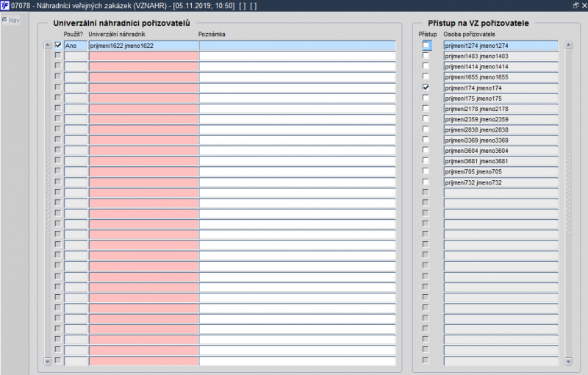Viewport: 588px width, 375px height.
Task: Select person prijmeni1414 jmeno1414
Action: click(x=501, y=67)
